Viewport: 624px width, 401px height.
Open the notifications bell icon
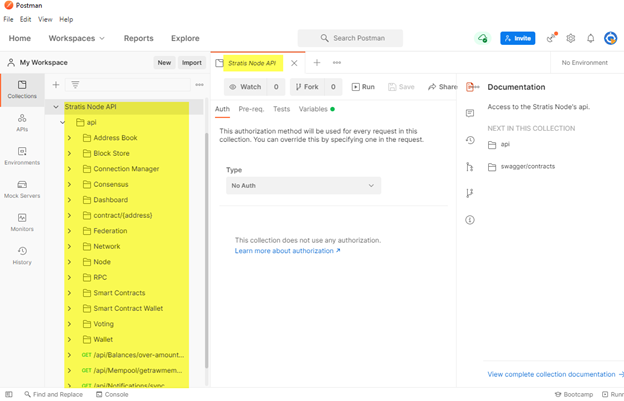point(590,38)
